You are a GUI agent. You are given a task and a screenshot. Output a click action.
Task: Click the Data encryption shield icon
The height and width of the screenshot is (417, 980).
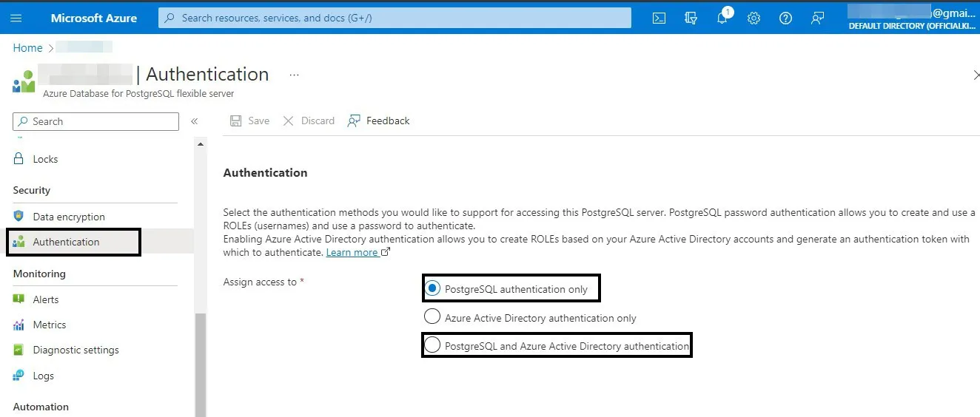tap(19, 216)
